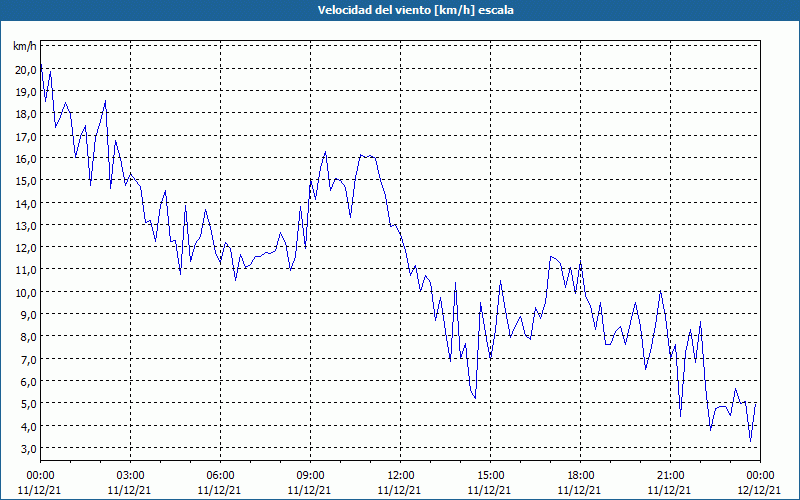Screen dimensions: 800x500
Task: Click the '11/12/21' date under 21:00
Action: pyautogui.click(x=669, y=490)
